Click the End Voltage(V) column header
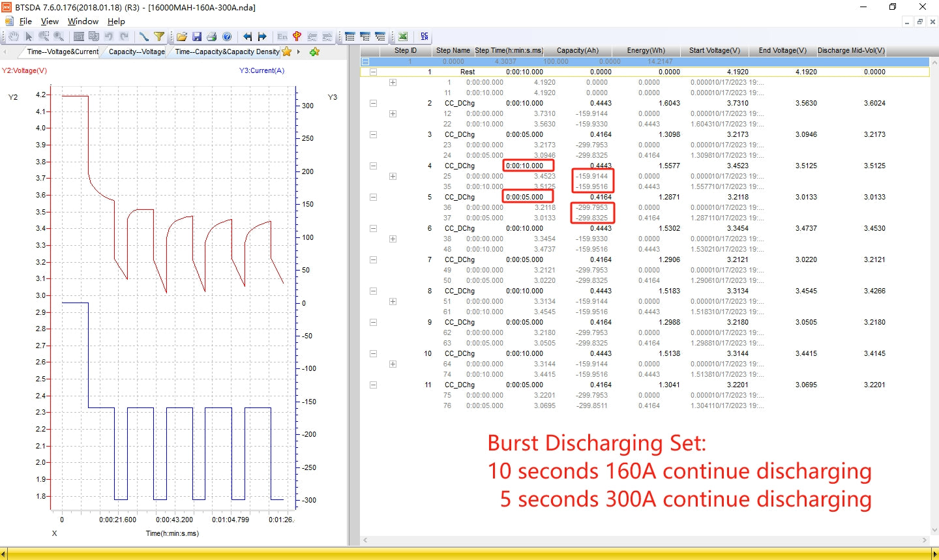Image resolution: width=939 pixels, height=560 pixels. [782, 50]
